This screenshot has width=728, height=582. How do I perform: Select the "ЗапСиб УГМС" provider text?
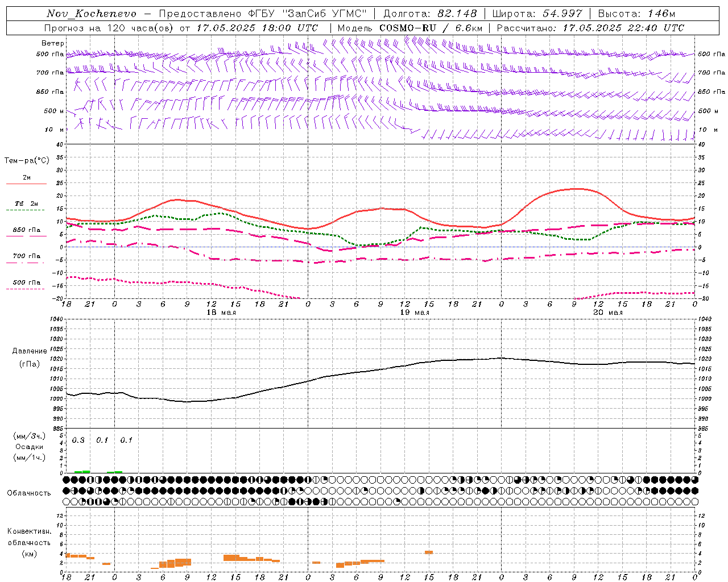click(325, 14)
